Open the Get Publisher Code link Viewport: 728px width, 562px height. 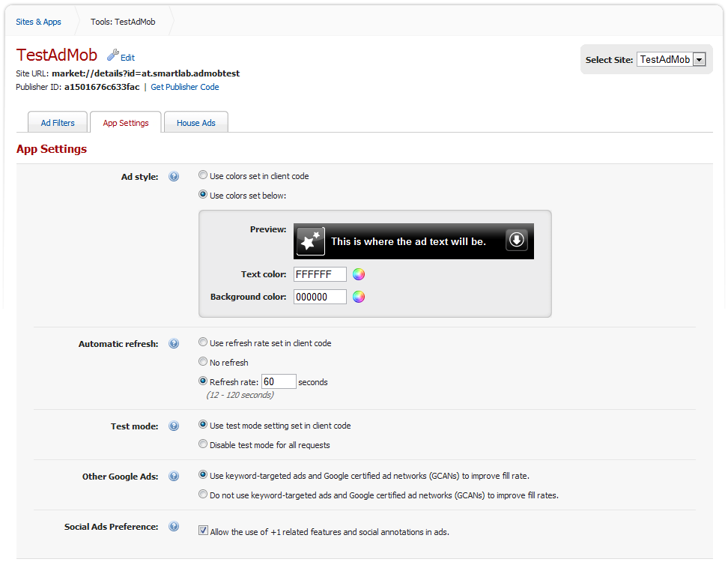[x=185, y=87]
